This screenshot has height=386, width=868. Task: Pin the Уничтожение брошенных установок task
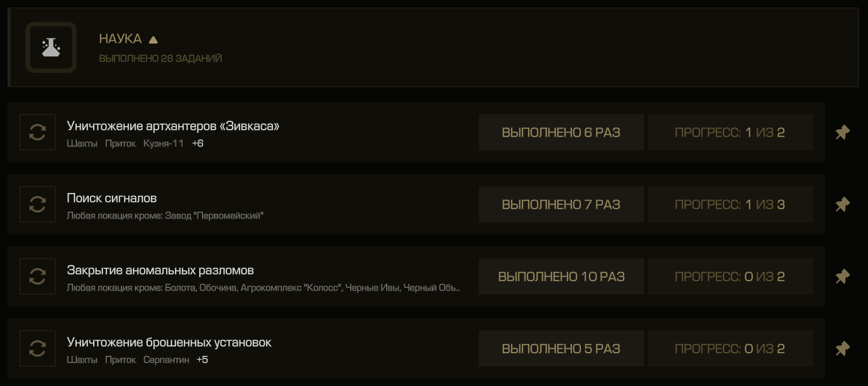click(842, 349)
